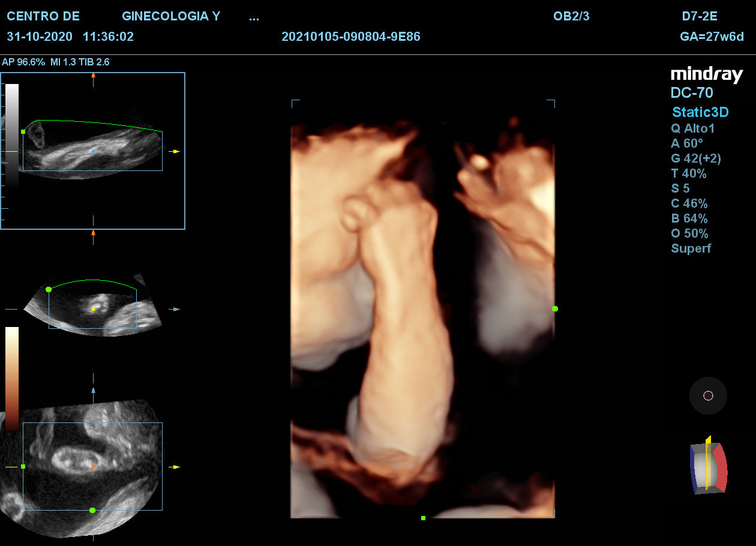
Task: Click green handle on 3D render's right edge
Action: coord(554,308)
